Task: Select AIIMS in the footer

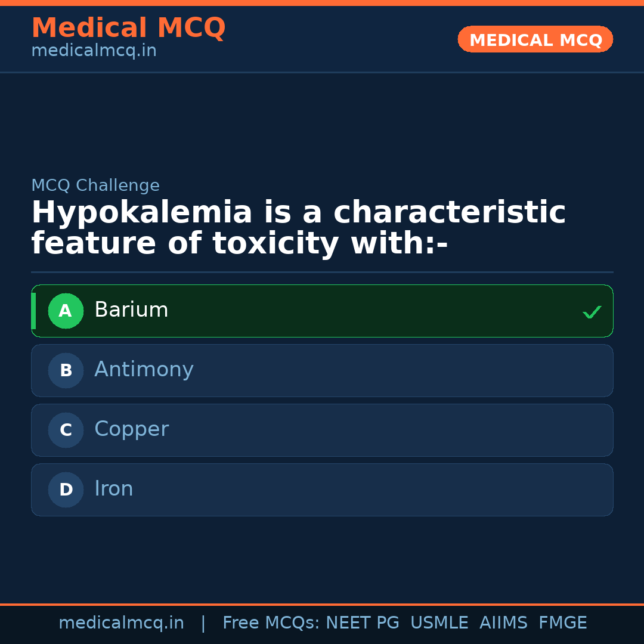Action: coord(503,623)
